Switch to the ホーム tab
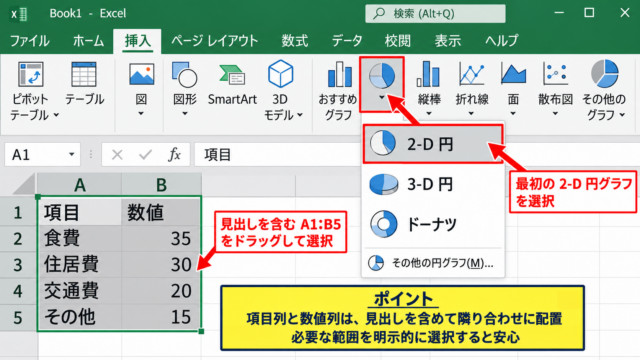This screenshot has height=360, width=640. (88, 41)
